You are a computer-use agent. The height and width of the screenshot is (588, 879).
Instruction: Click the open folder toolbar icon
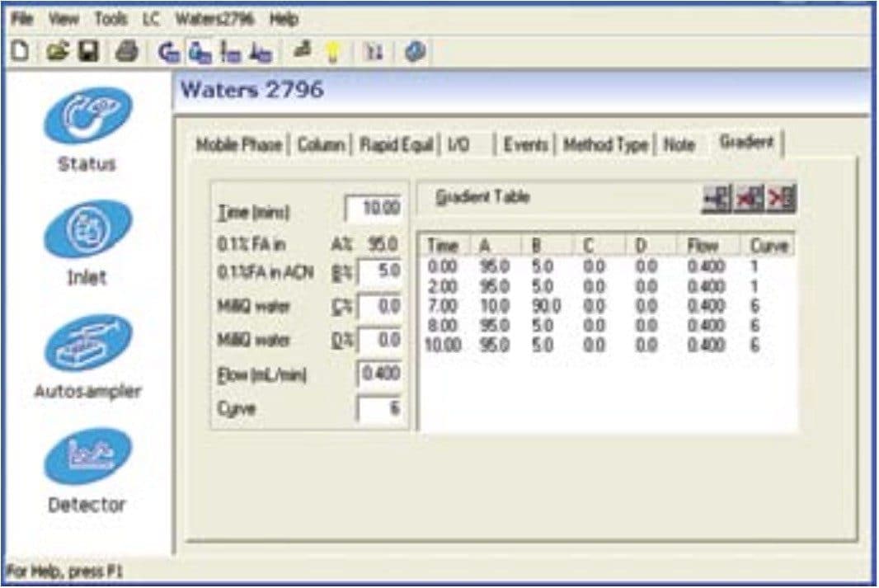[x=57, y=52]
